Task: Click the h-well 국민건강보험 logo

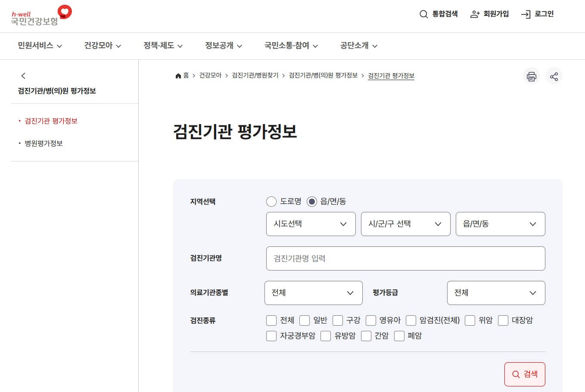Action: pos(40,16)
